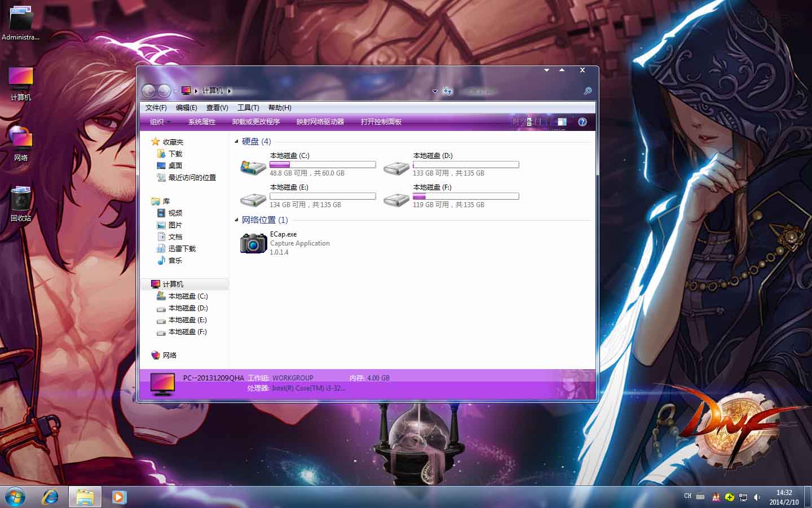Open the 编辑(E) menu
This screenshot has width=812, height=508.
(187, 108)
